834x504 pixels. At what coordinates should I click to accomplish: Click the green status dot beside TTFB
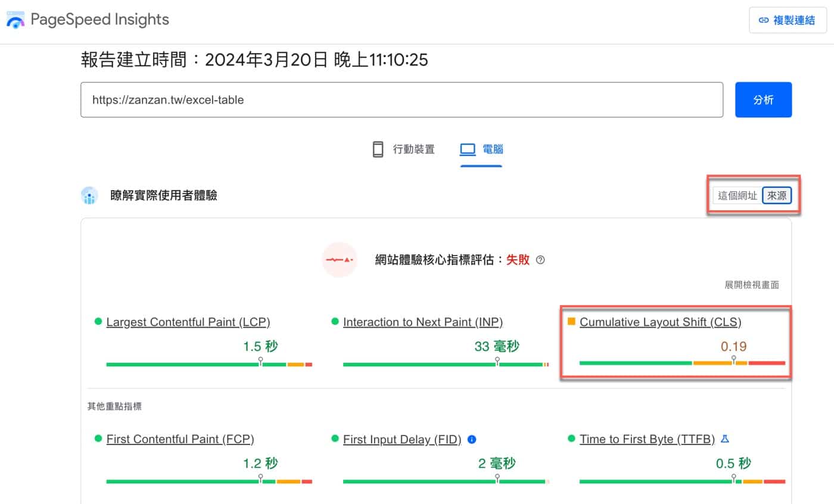(571, 439)
